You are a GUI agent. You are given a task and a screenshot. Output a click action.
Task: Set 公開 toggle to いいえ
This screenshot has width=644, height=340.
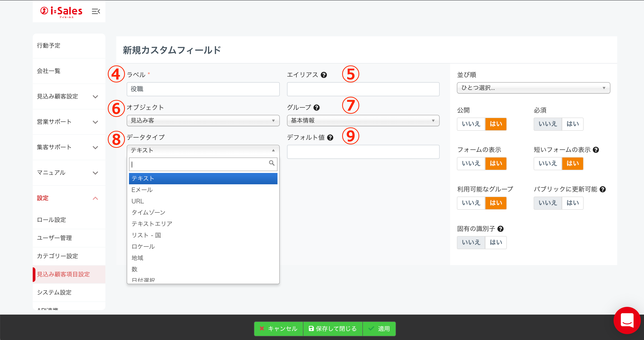471,124
